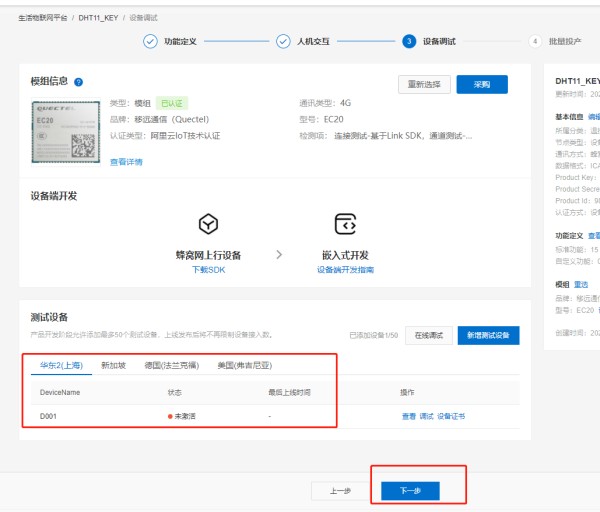The height and width of the screenshot is (512, 600).
Task: Open 设备证书 for device D001
Action: click(x=451, y=415)
